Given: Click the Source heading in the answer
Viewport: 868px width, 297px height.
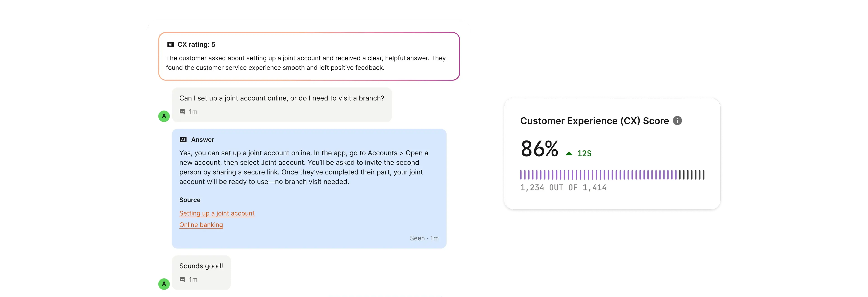Looking at the screenshot, I should click(x=190, y=200).
